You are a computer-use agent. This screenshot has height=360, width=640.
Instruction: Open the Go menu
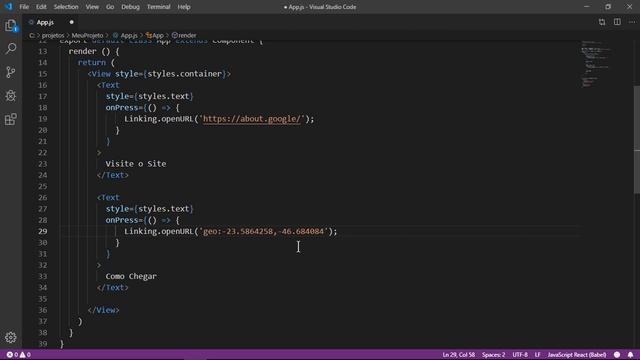coord(110,7)
